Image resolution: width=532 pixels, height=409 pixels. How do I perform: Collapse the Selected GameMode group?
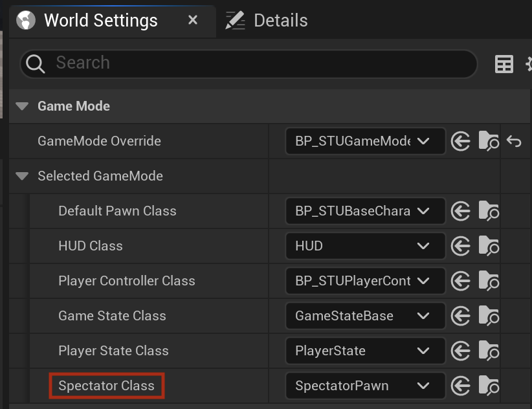click(22, 176)
